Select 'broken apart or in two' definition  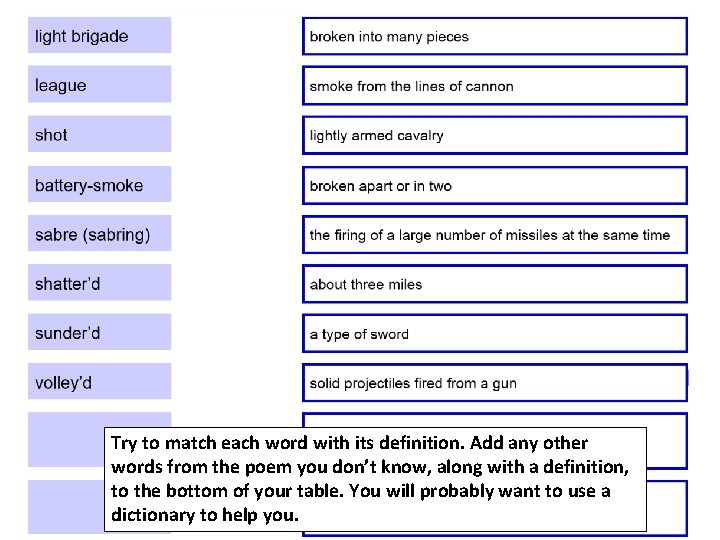[495, 186]
